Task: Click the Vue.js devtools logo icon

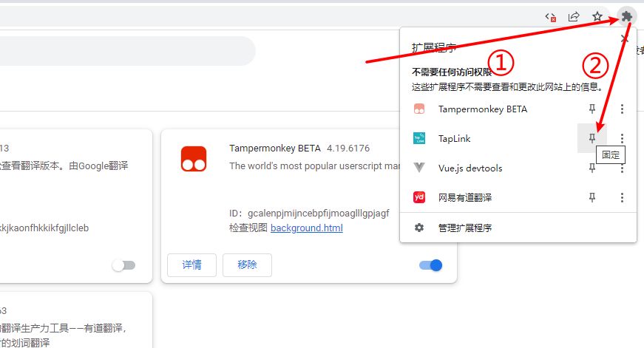Action: point(419,168)
